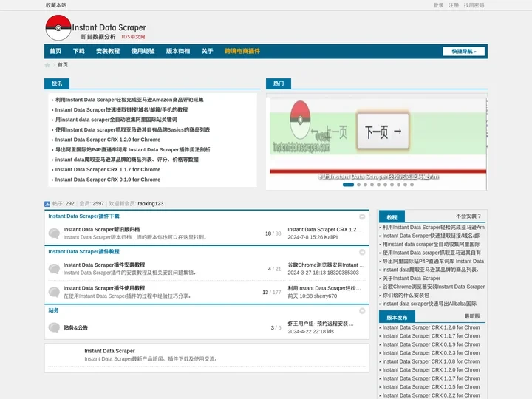Click the forum bubble icon for 插件安装教程
Screen dimensions: 532x399
pos(54,269)
